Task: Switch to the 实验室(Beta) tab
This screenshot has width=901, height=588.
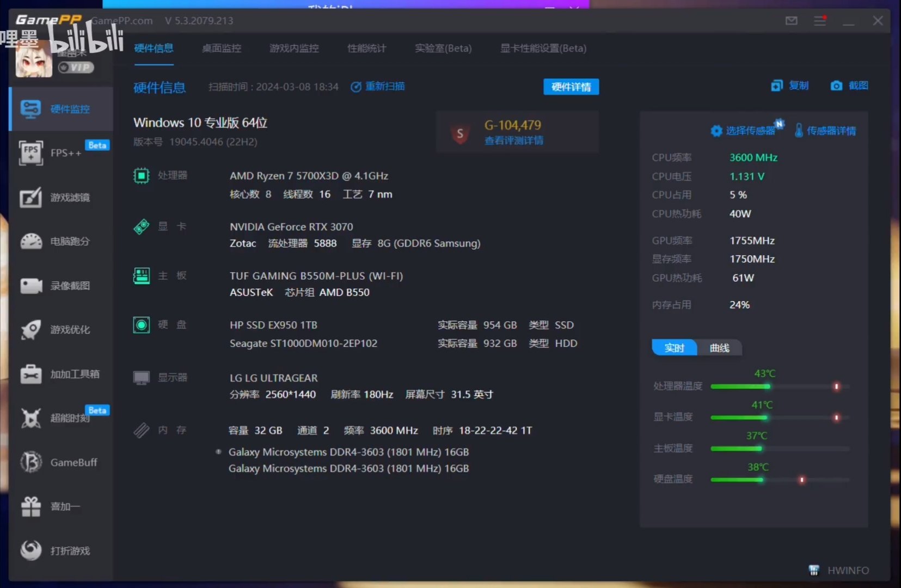Action: pyautogui.click(x=443, y=48)
